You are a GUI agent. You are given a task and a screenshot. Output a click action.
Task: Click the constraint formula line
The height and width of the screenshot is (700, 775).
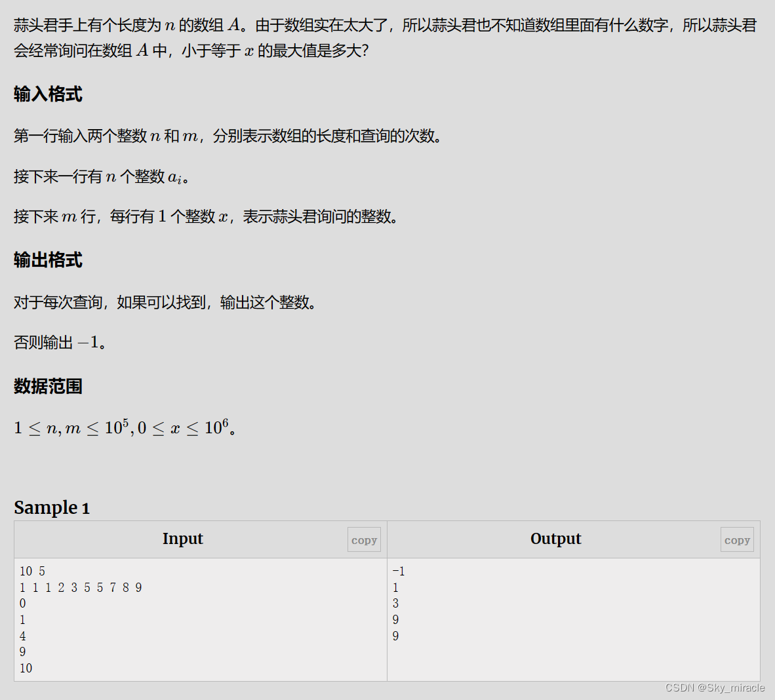click(125, 427)
